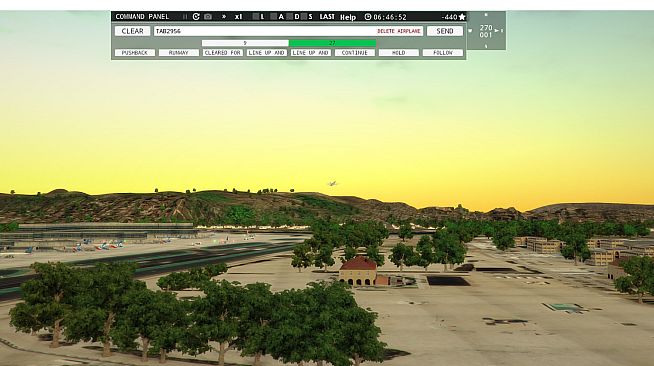Screen dimensions: 654x366
Task: Click the -440 score value
Action: [x=450, y=17]
